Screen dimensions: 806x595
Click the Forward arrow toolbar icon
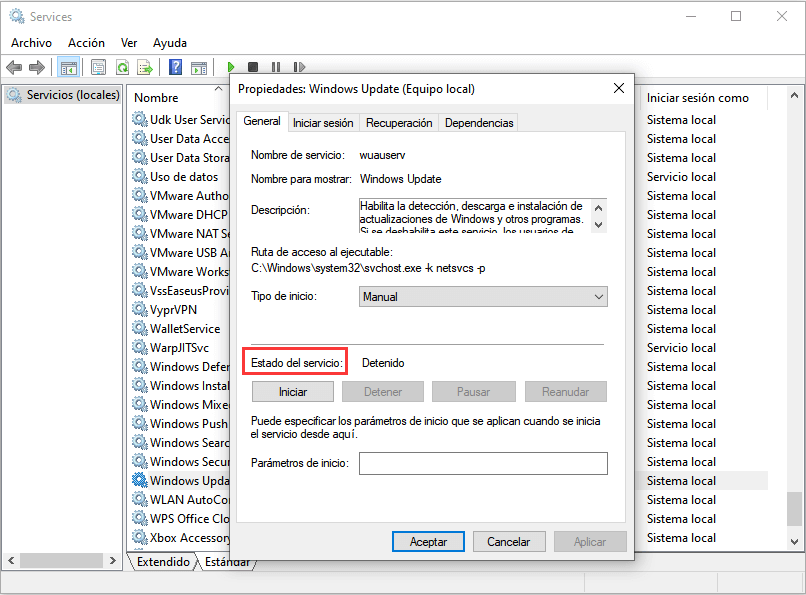click(x=37, y=67)
